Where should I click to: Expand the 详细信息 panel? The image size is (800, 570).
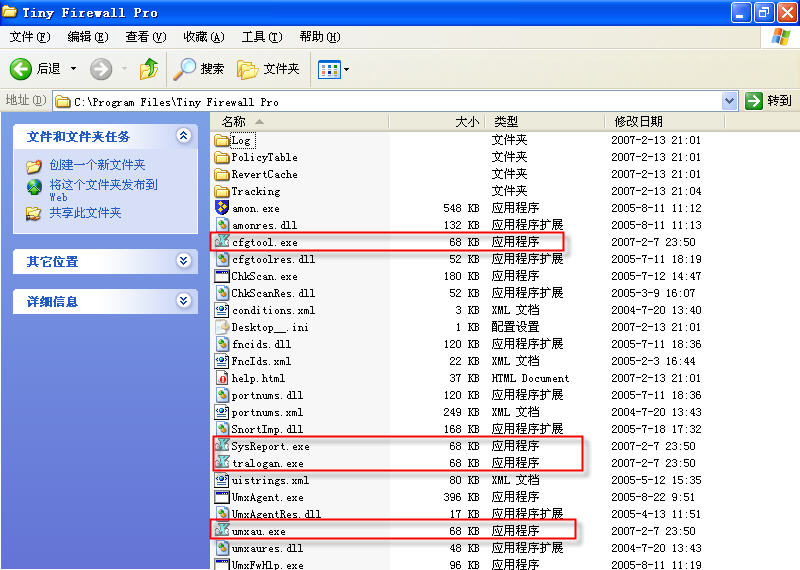click(184, 300)
